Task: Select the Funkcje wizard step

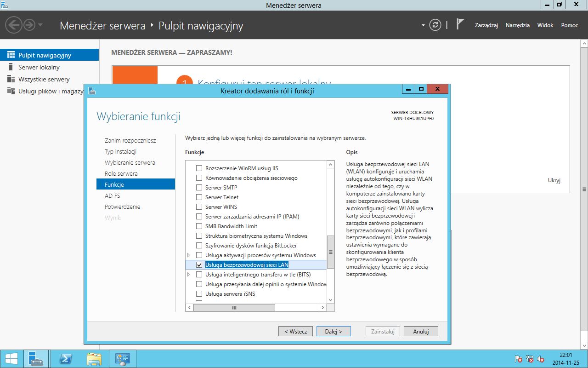Action: point(136,184)
